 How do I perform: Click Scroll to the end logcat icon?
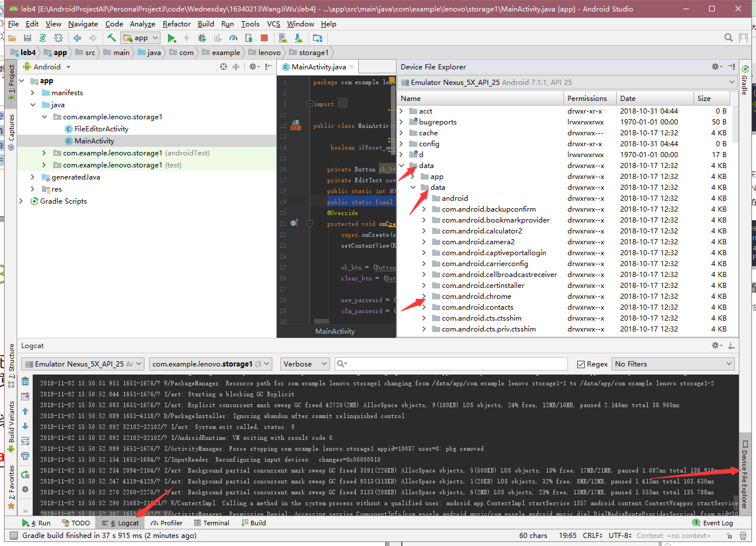pos(25,396)
